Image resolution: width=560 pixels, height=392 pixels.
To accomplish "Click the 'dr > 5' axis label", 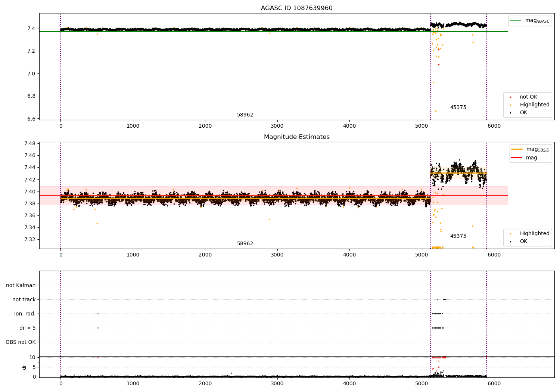I will pos(28,328).
